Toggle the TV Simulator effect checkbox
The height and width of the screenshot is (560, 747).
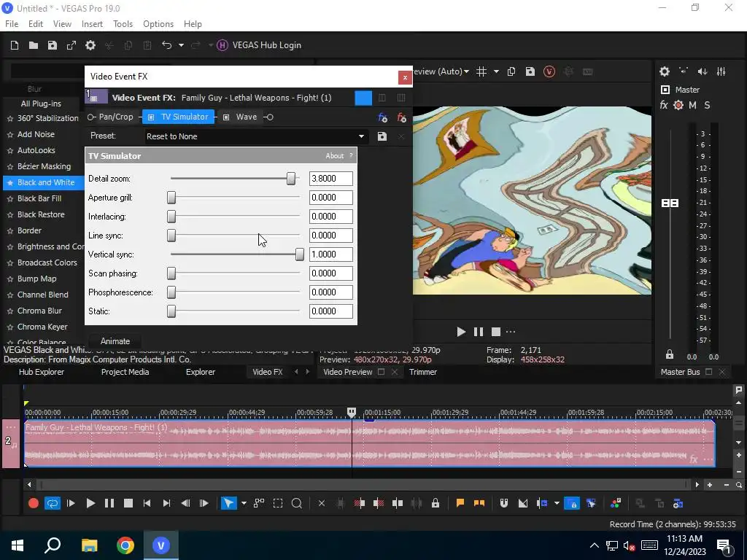point(151,117)
